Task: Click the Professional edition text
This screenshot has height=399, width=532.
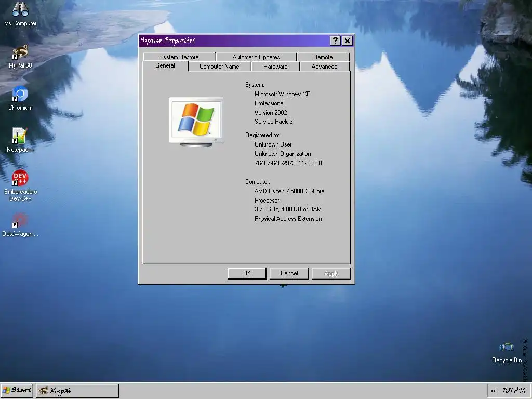Action: [270, 103]
